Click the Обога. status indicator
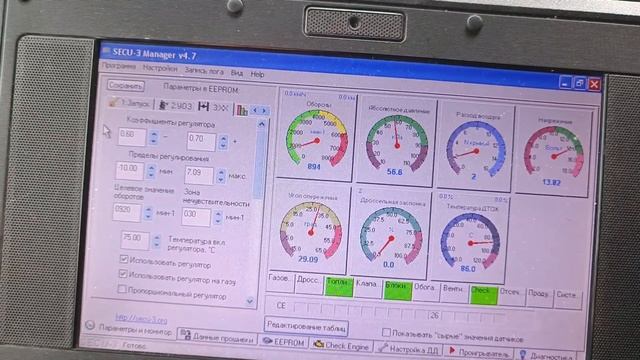Screen dimensions: 640x360 426,292
